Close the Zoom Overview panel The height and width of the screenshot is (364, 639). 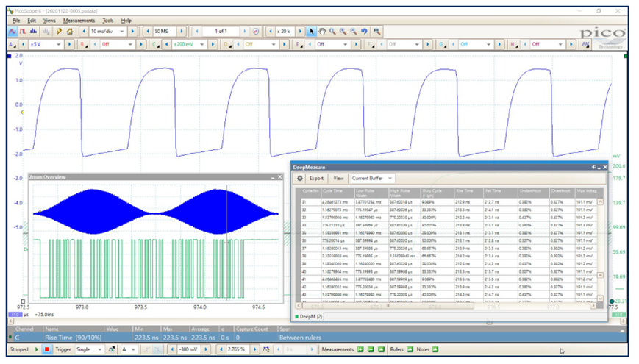point(280,177)
